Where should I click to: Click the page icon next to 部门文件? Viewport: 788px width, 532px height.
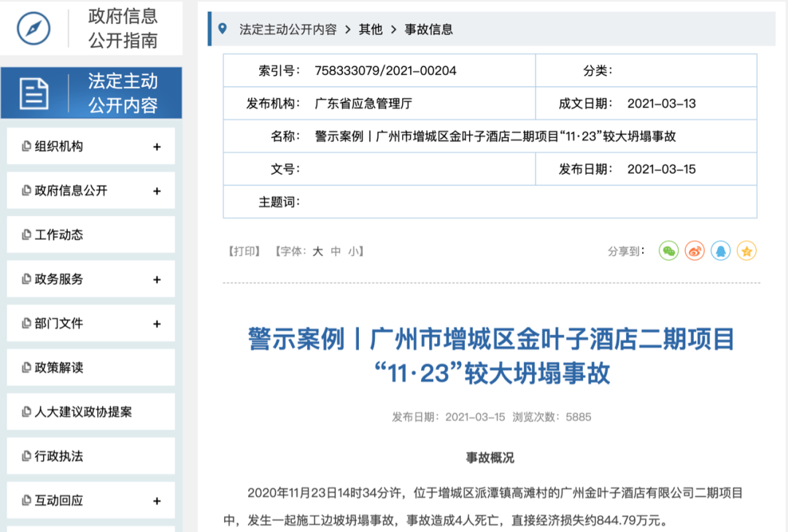[x=26, y=323]
